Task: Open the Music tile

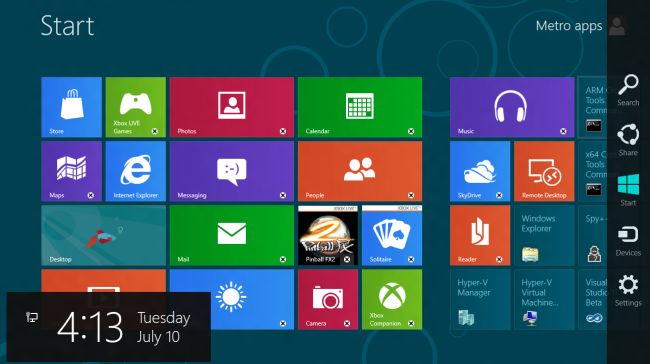Action: (512, 107)
